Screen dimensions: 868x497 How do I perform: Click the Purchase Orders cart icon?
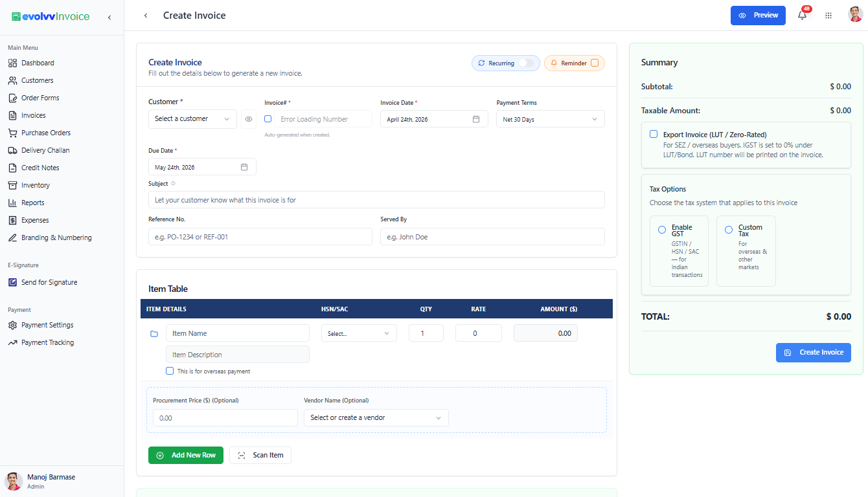click(12, 133)
